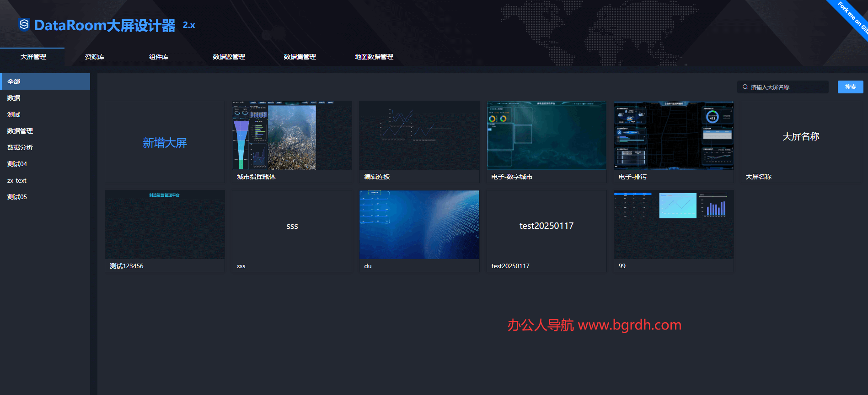This screenshot has width=868, height=395.
Task: Click the 新增大屏 card
Action: click(165, 142)
